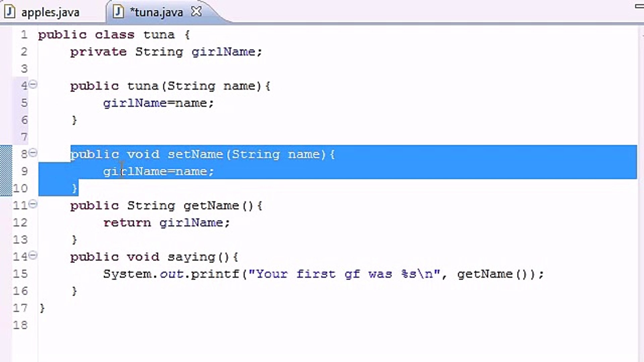Click the printf format string literal
Screen dimensions: 644x362
click(x=345, y=274)
